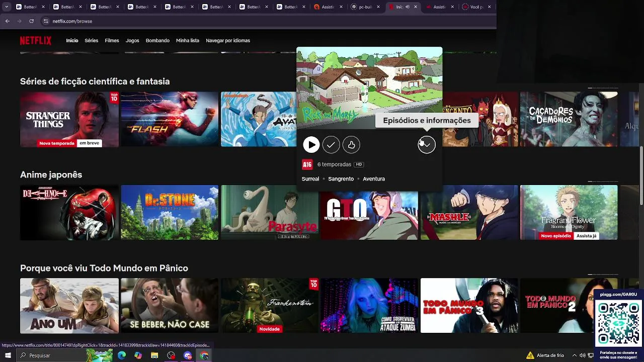Go back with browser back arrow
This screenshot has width=644, height=362.
[8, 21]
